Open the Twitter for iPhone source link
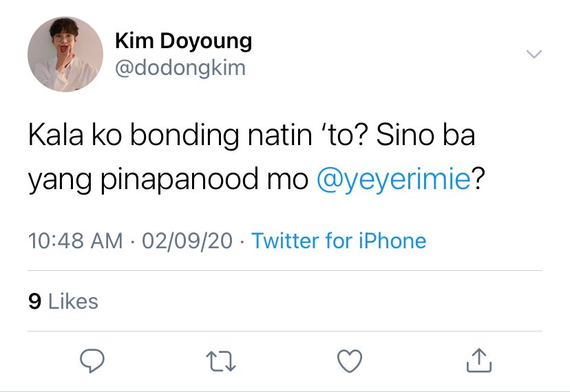The height and width of the screenshot is (392, 570). point(339,241)
